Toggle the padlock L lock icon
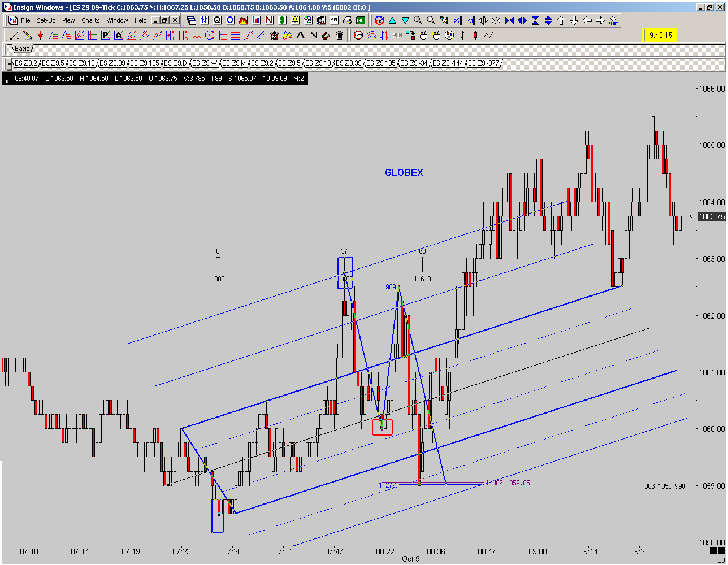 point(436,35)
